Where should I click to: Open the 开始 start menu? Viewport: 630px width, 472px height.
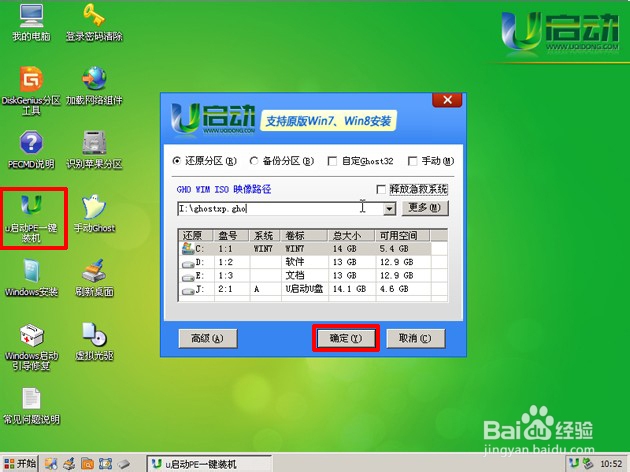point(19,464)
